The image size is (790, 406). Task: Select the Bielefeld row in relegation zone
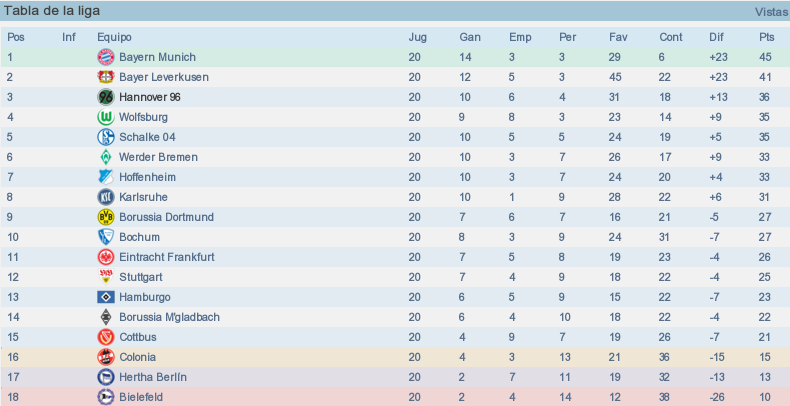pos(395,397)
